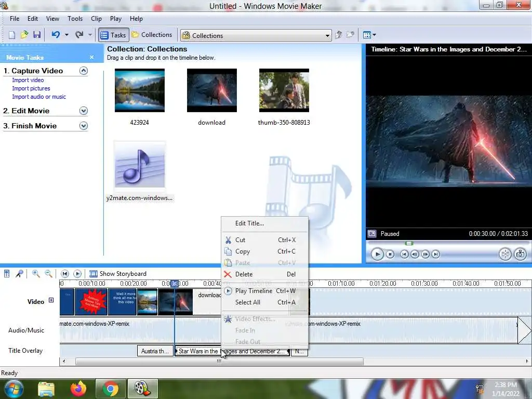Click the Up One Level icon

338,35
